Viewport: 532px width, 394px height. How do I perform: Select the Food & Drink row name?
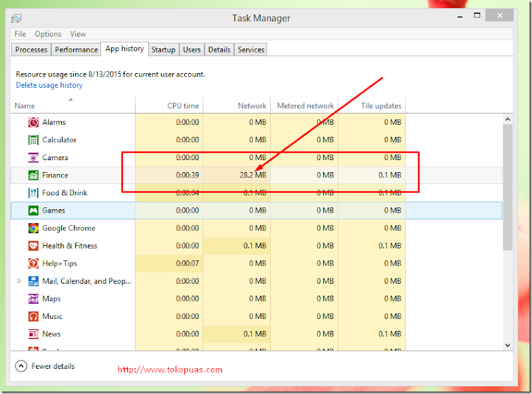65,193
